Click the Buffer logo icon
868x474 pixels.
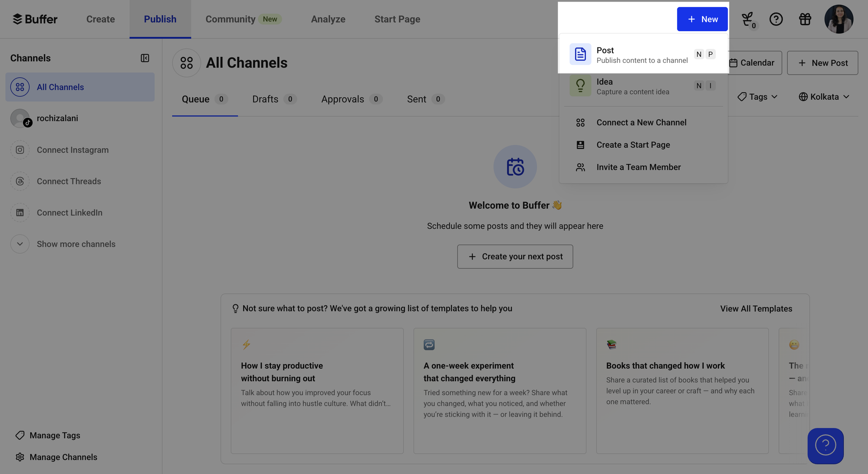click(17, 19)
